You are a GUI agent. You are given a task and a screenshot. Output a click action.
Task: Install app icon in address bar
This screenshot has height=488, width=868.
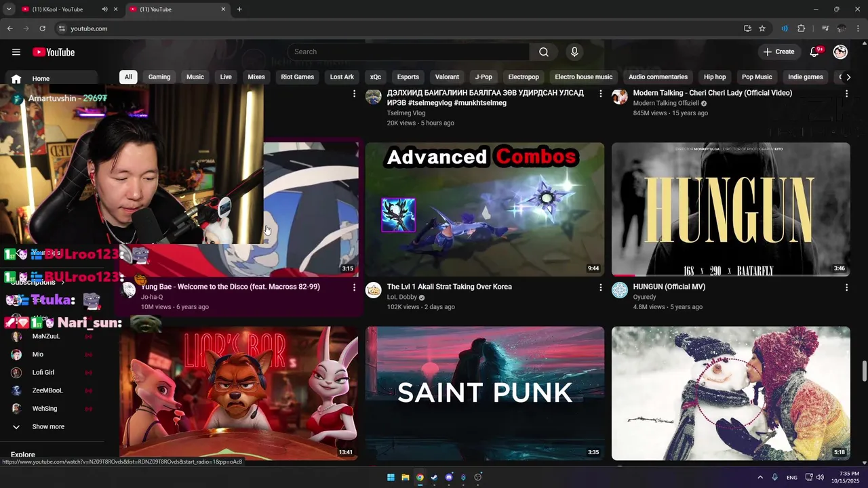747,28
